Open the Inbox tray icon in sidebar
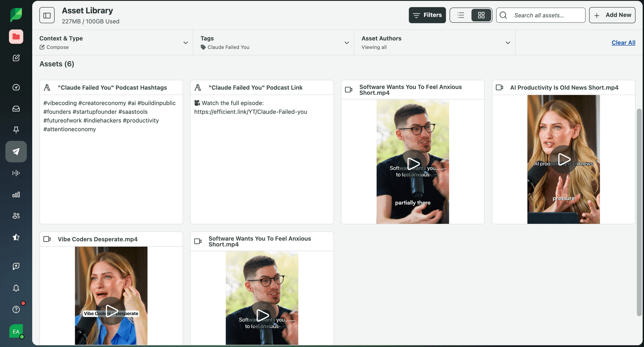The image size is (644, 347). pyautogui.click(x=16, y=109)
